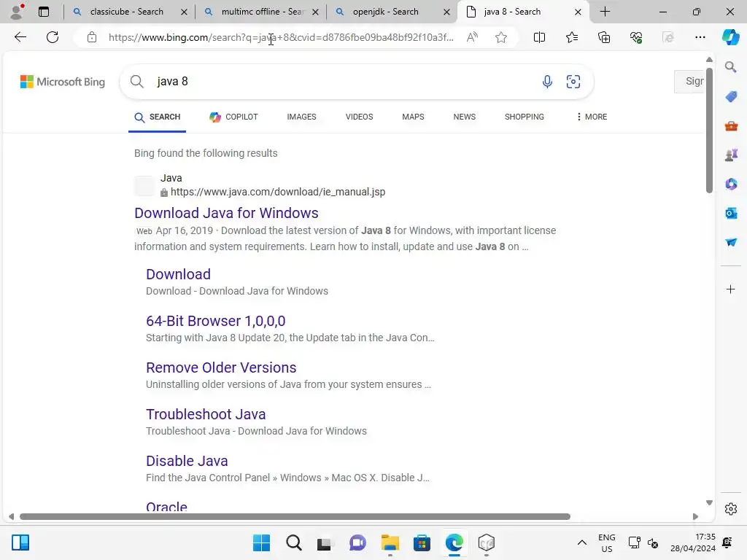The image size is (747, 560).
Task: Open sidebar Microsoft 365 icon
Action: (731, 184)
